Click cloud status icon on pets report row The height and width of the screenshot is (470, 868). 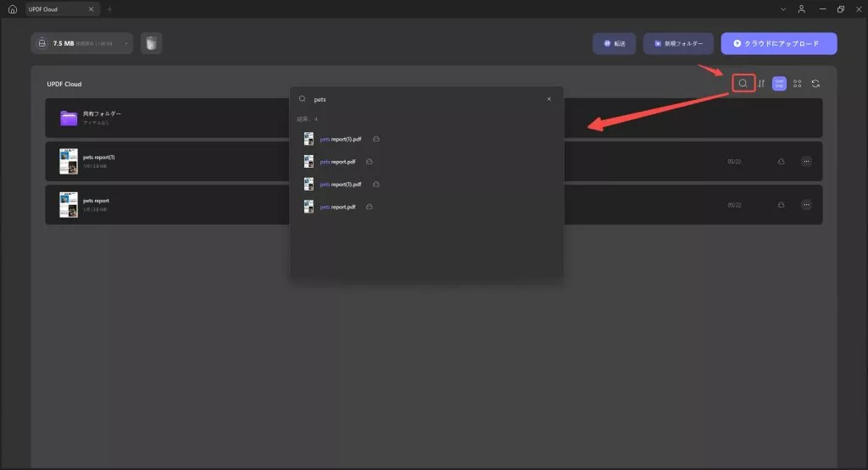click(781, 205)
